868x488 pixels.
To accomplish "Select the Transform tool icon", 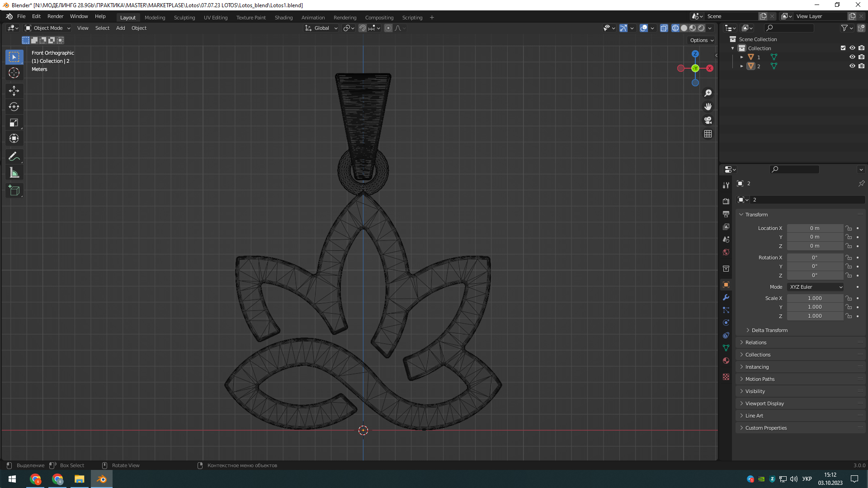I will click(x=14, y=139).
